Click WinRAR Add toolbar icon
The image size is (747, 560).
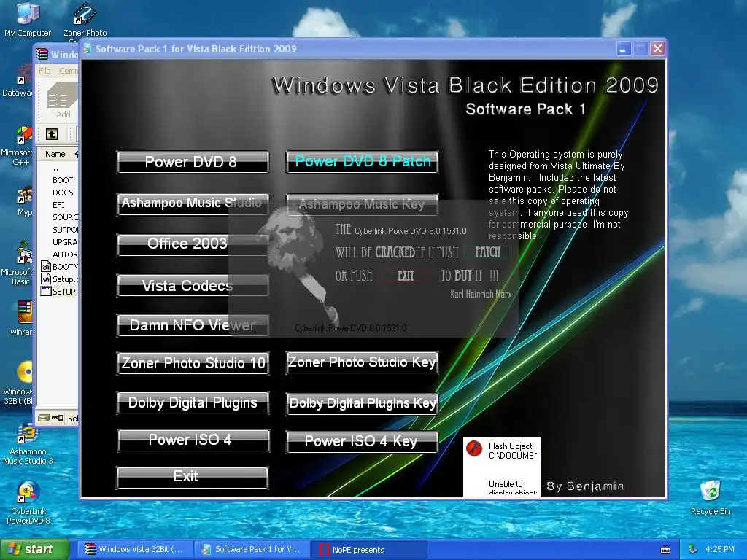63,101
